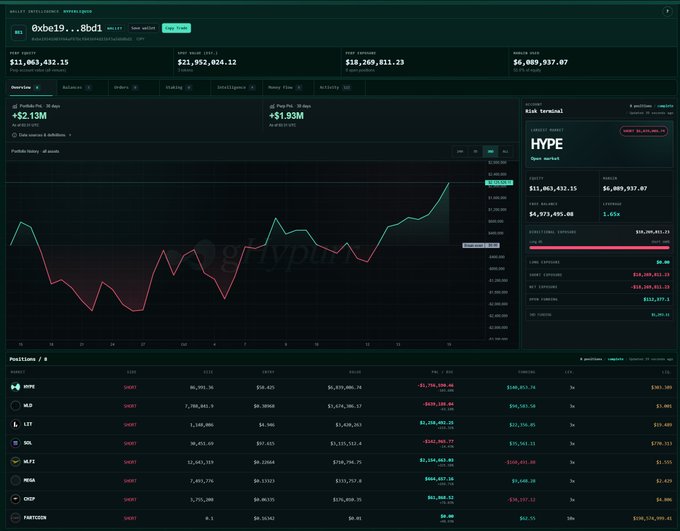Click the LIT token icon
This screenshot has width=680, height=531.
[15, 424]
